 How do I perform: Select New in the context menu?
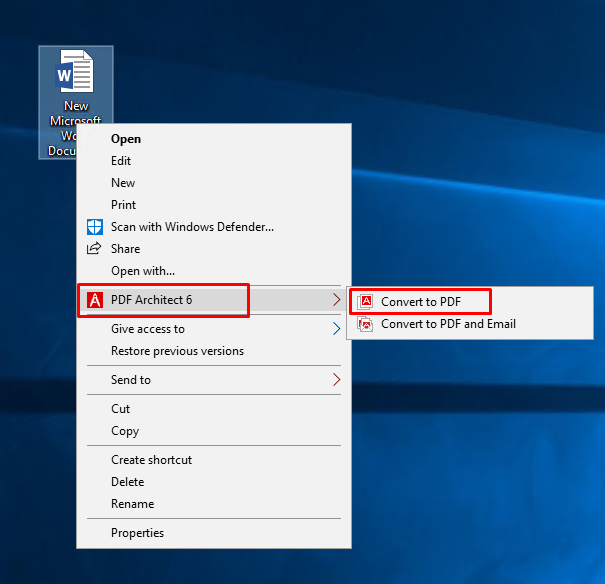click(x=214, y=182)
